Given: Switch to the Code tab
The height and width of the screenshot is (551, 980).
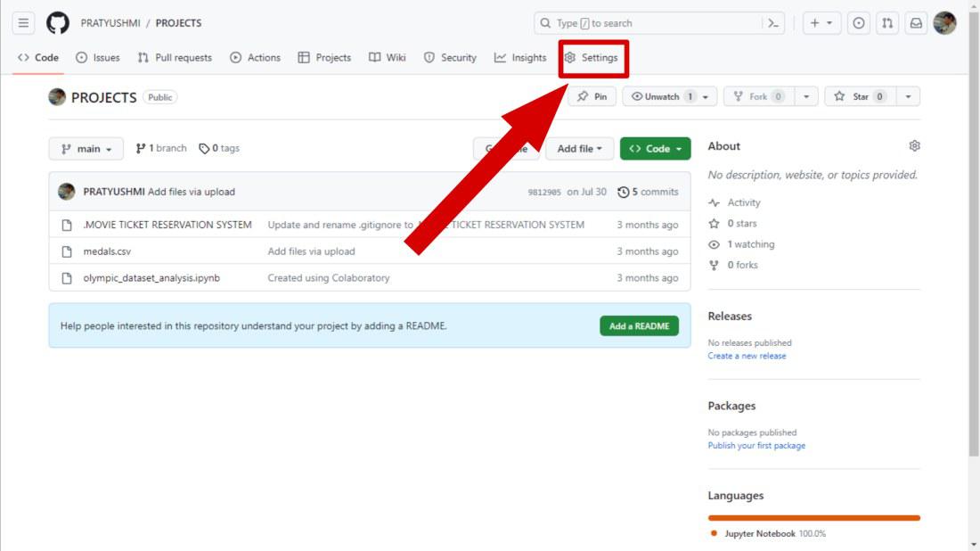Looking at the screenshot, I should [38, 58].
